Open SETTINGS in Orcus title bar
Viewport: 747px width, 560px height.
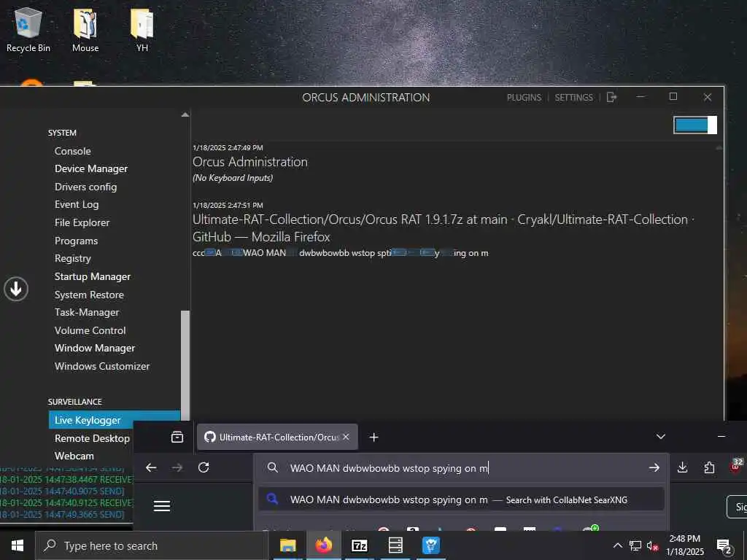573,98
